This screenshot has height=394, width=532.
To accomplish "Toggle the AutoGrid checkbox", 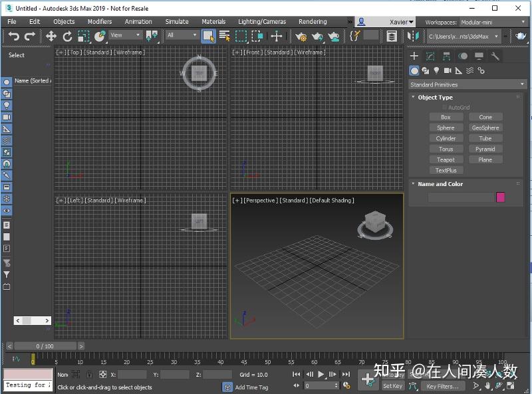I will (x=444, y=107).
